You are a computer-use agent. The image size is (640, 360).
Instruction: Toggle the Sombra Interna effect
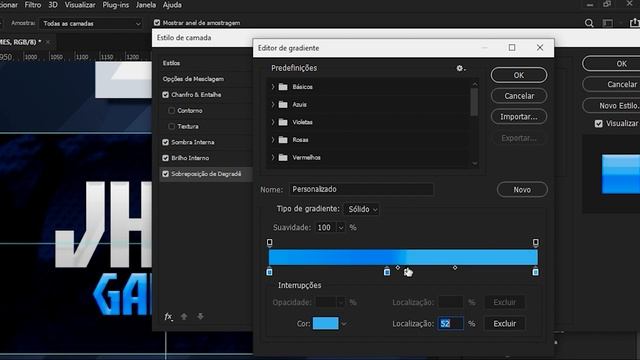pyautogui.click(x=165, y=142)
